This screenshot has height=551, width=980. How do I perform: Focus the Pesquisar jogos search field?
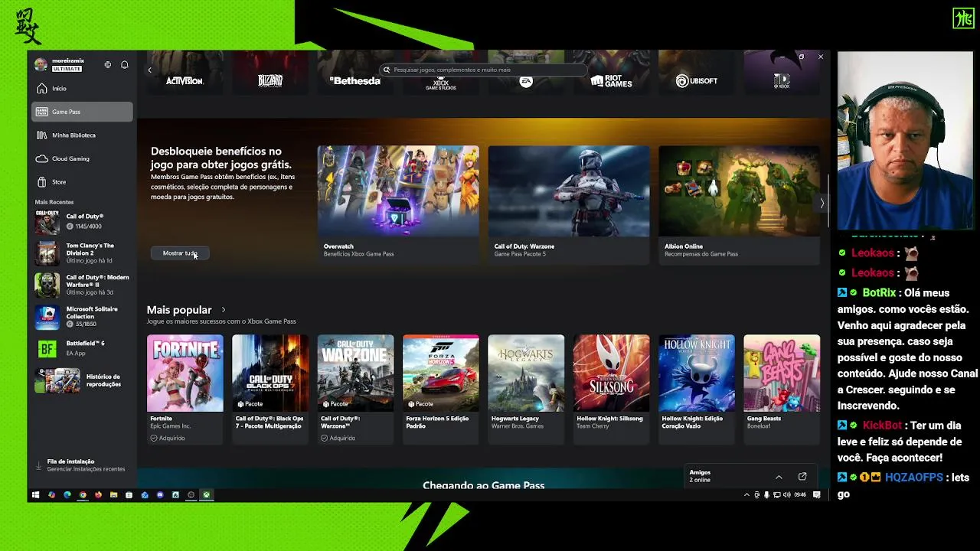484,70
